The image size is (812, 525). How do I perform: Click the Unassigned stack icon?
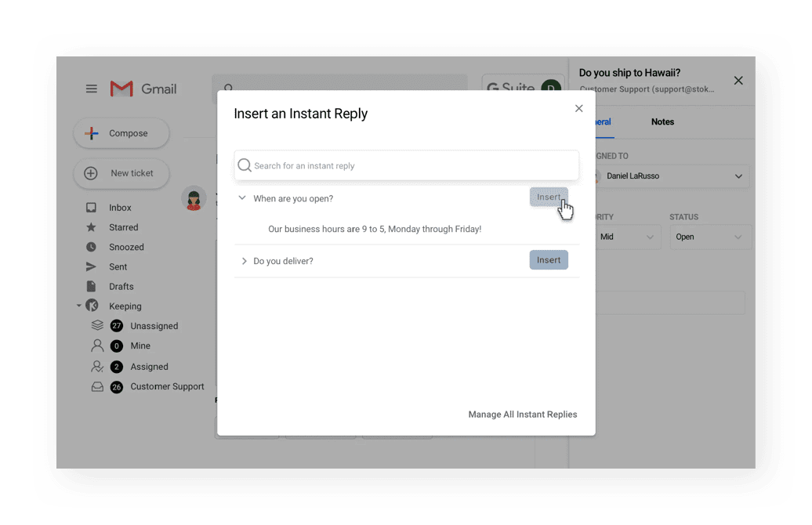[97, 326]
